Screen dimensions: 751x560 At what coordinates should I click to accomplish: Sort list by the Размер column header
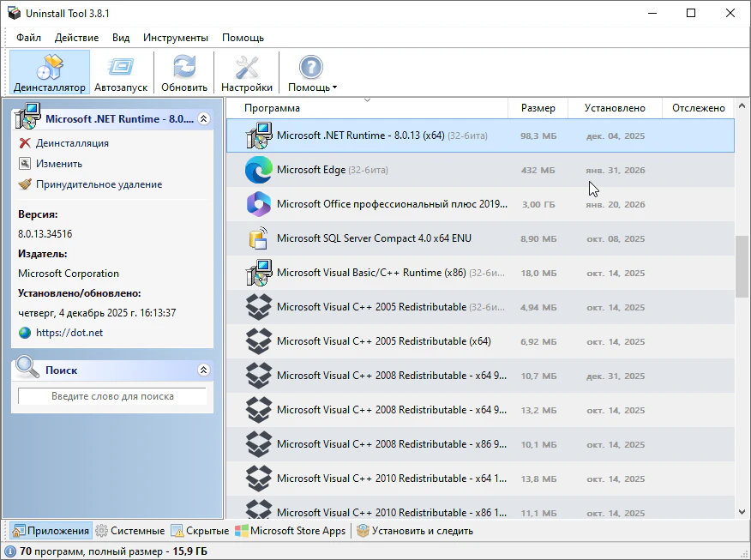pos(538,108)
